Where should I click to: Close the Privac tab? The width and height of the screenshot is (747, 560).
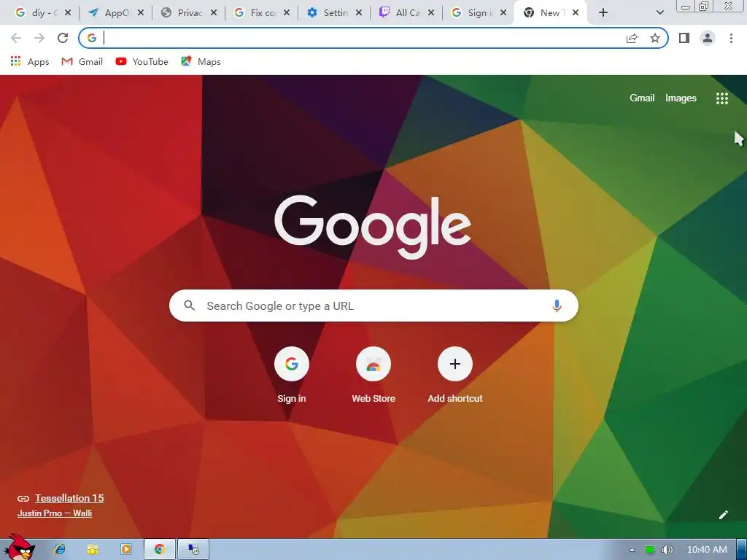pyautogui.click(x=214, y=13)
